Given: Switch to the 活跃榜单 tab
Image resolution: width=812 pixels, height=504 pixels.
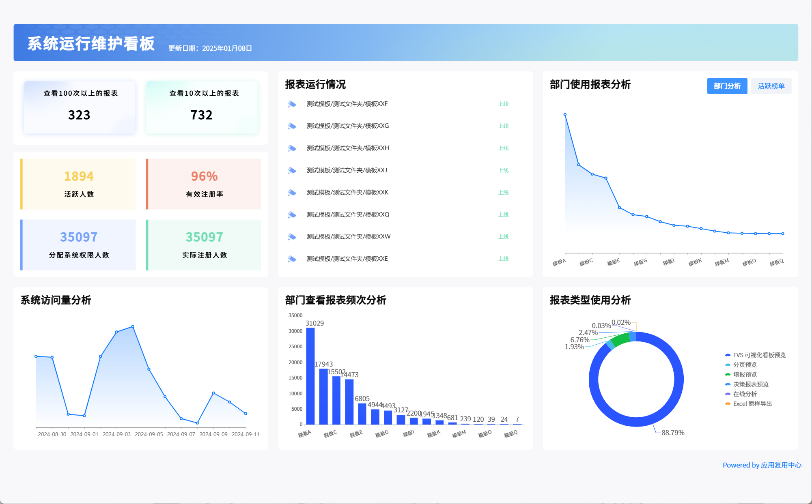Looking at the screenshot, I should 771,86.
